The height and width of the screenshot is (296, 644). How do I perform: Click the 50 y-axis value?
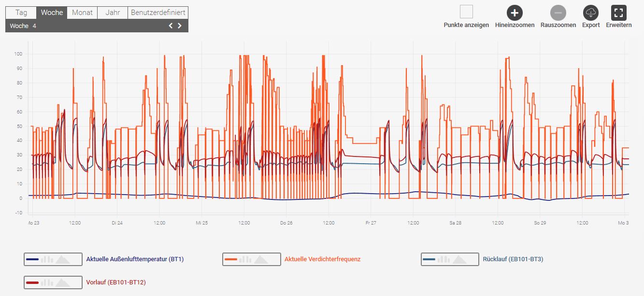pyautogui.click(x=19, y=126)
